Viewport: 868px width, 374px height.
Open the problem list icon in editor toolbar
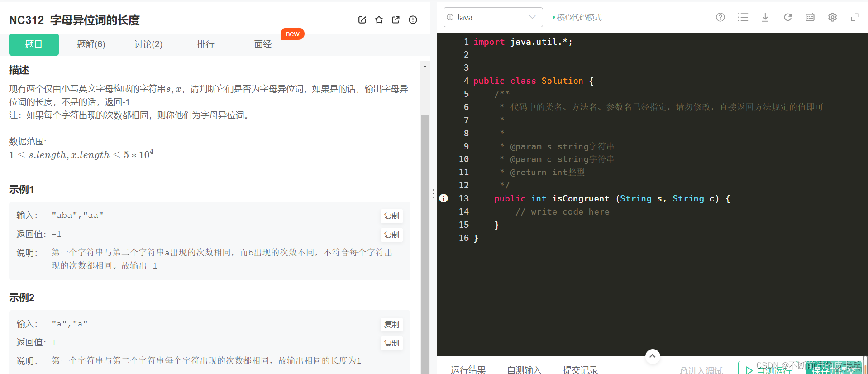point(743,17)
